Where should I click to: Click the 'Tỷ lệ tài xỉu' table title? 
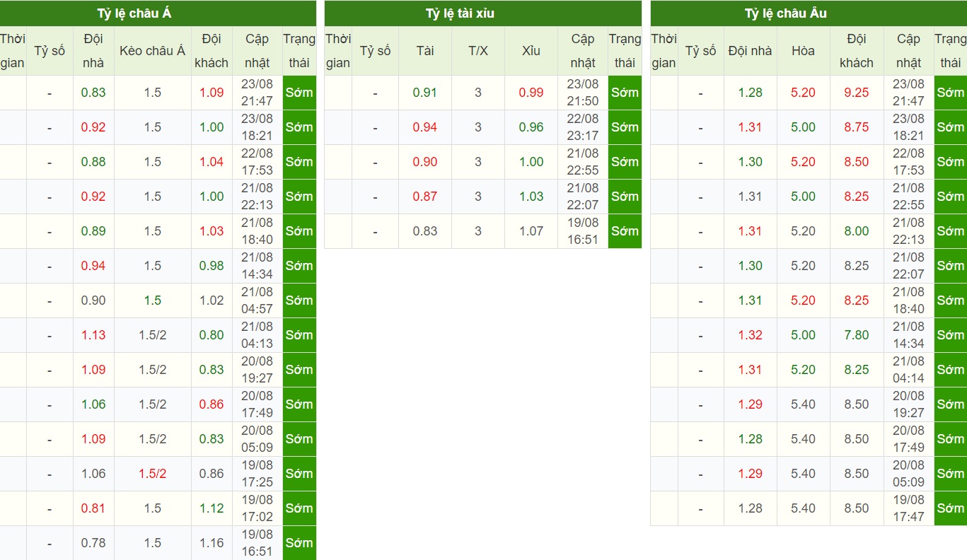(x=460, y=13)
